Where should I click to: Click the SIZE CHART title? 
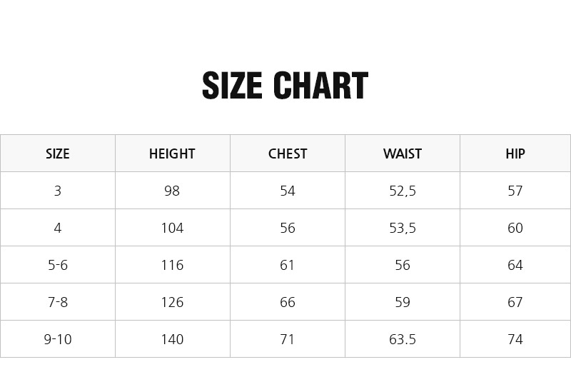coord(285,85)
